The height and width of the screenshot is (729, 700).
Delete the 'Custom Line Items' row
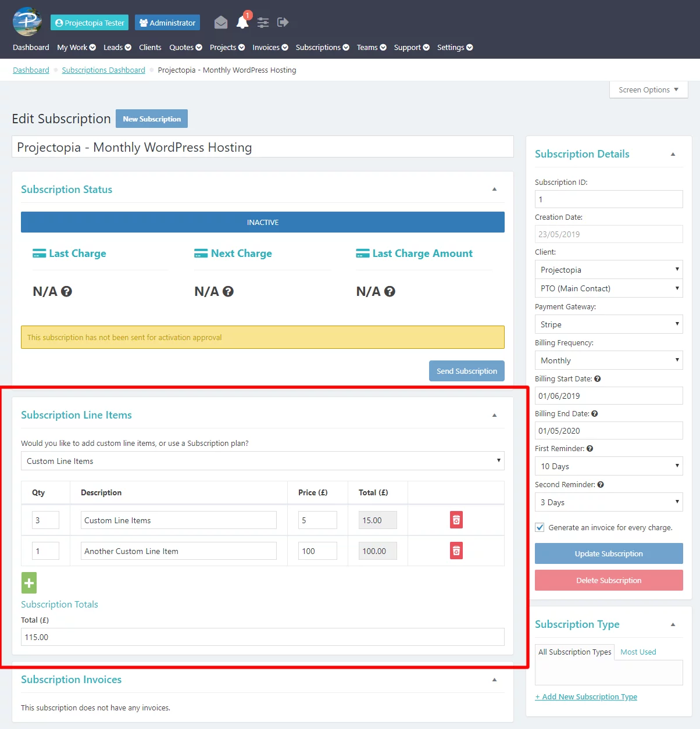pos(456,520)
